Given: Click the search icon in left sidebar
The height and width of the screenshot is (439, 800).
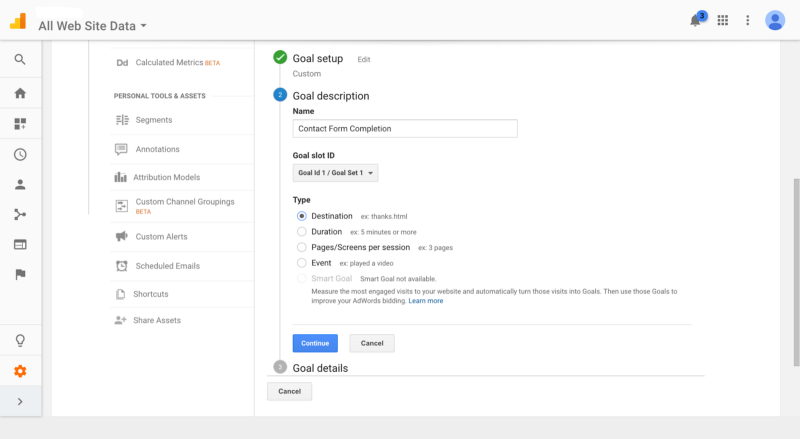Looking at the screenshot, I should (20, 60).
